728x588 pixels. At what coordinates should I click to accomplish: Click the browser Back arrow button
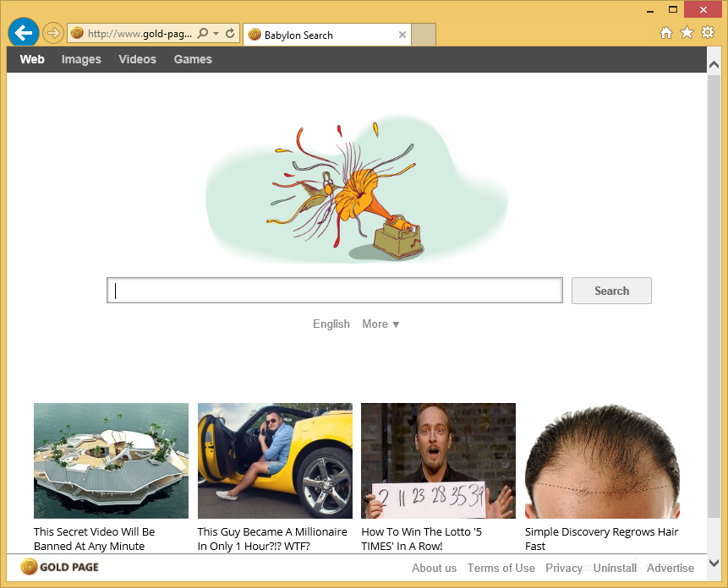pyautogui.click(x=24, y=33)
